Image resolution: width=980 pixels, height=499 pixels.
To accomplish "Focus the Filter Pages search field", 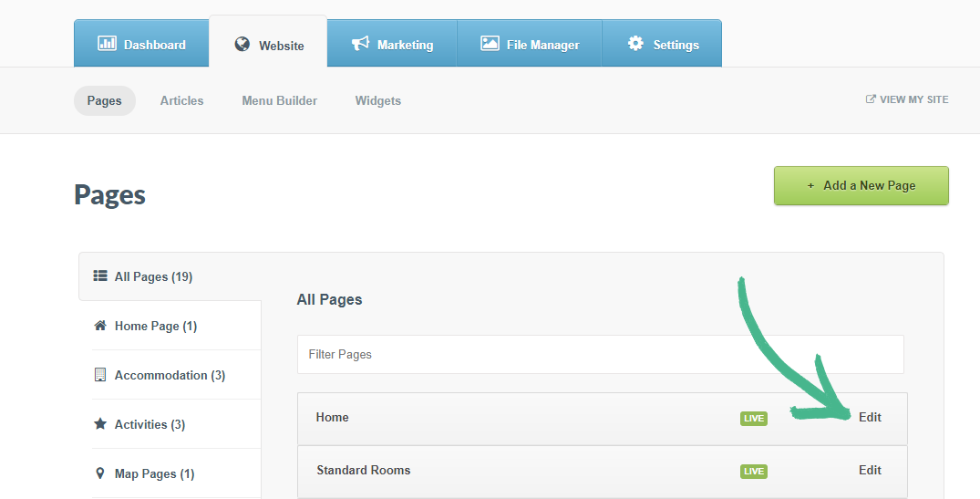I will coord(600,354).
